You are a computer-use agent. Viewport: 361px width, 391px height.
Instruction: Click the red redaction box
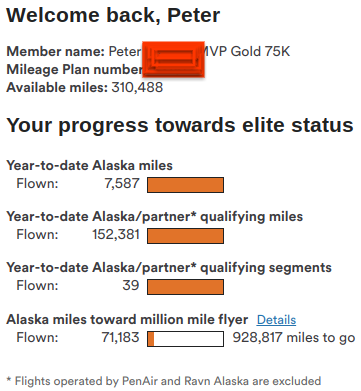(x=173, y=59)
